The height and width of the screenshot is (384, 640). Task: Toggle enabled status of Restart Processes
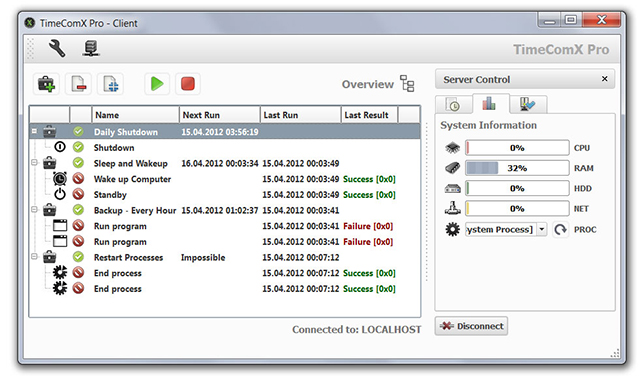point(78,257)
